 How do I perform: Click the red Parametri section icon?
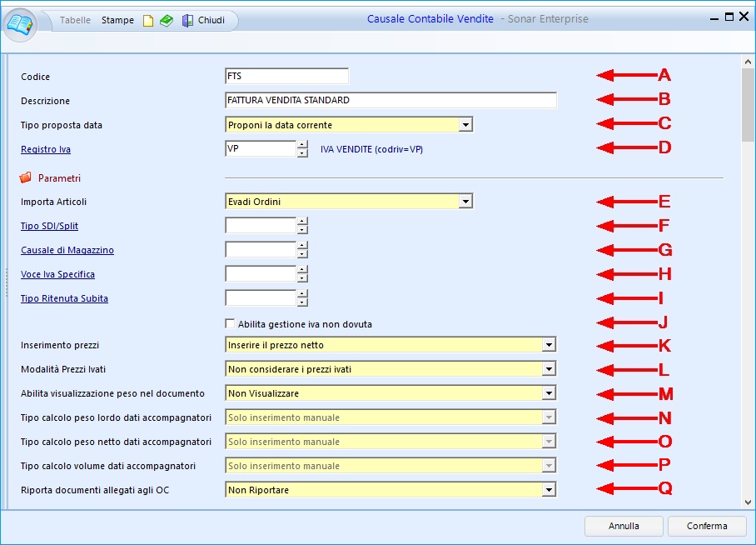25,177
